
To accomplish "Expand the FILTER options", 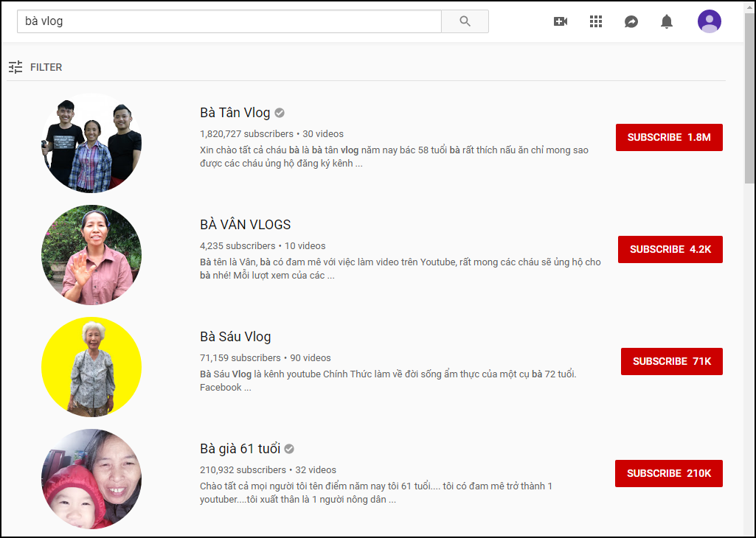I will [x=35, y=67].
